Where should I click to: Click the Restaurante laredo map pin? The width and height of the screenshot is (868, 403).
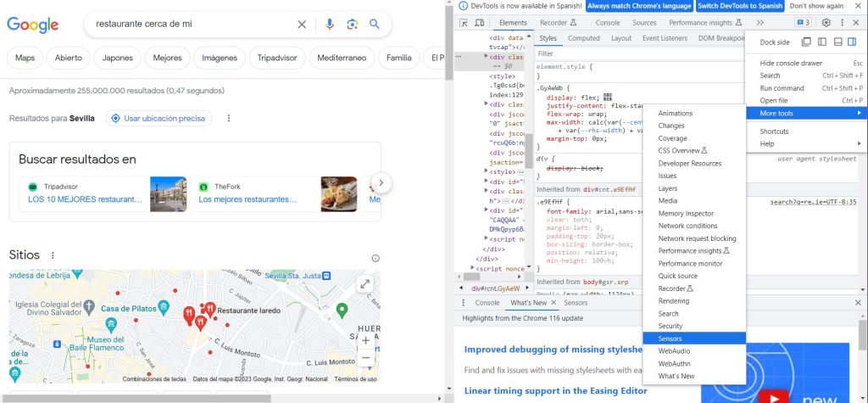210,309
